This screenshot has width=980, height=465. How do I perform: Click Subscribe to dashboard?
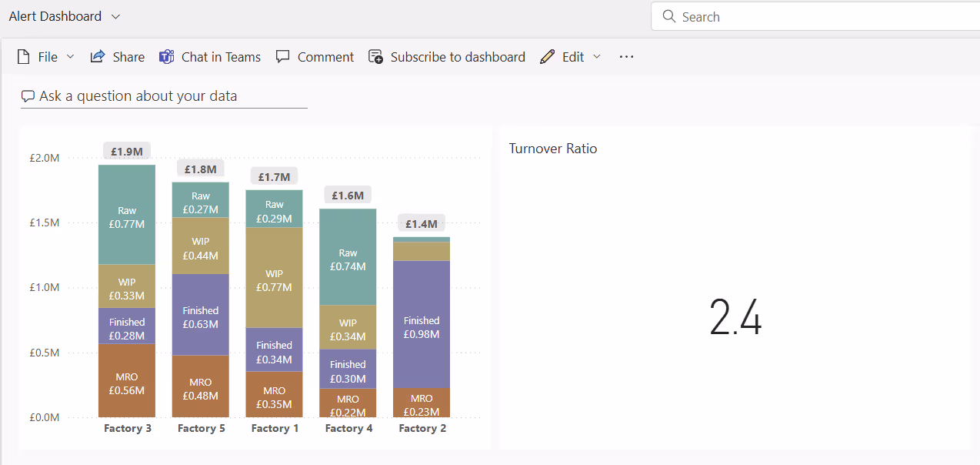pos(447,57)
